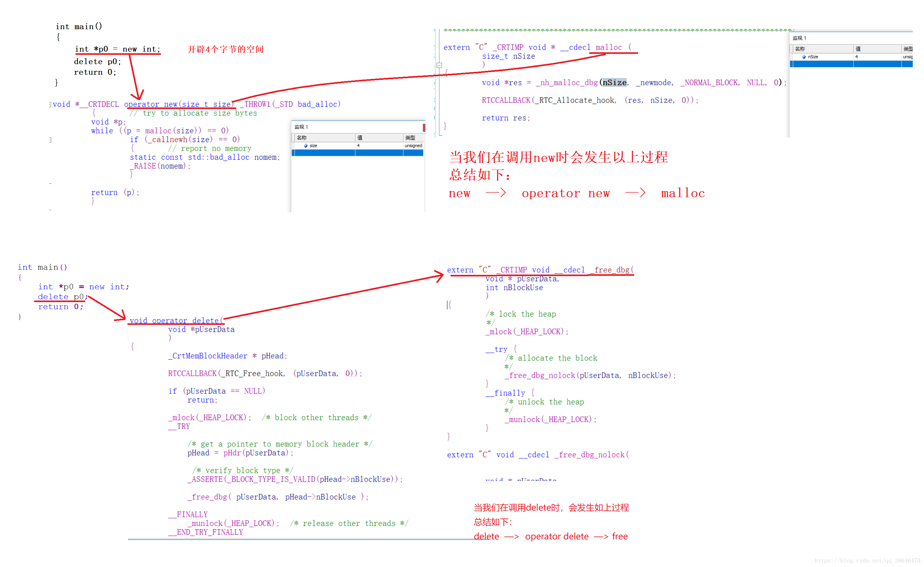Viewport: 924px width, 567px height.
Task: Open the 监视1 watch tab
Action: click(304, 127)
